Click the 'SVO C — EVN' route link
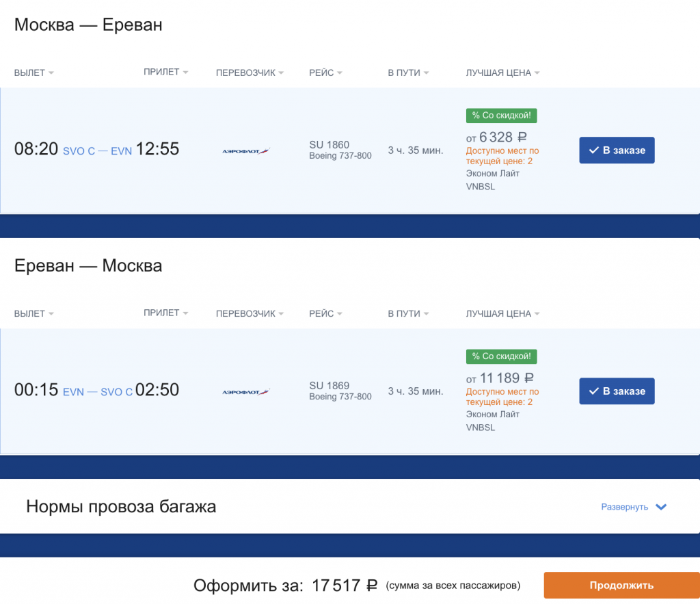This screenshot has width=700, height=604. (x=97, y=151)
